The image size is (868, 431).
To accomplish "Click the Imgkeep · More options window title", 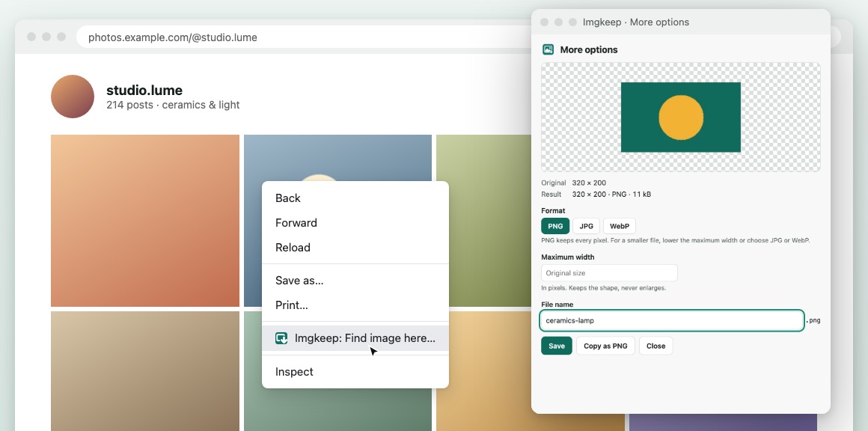I will 636,22.
